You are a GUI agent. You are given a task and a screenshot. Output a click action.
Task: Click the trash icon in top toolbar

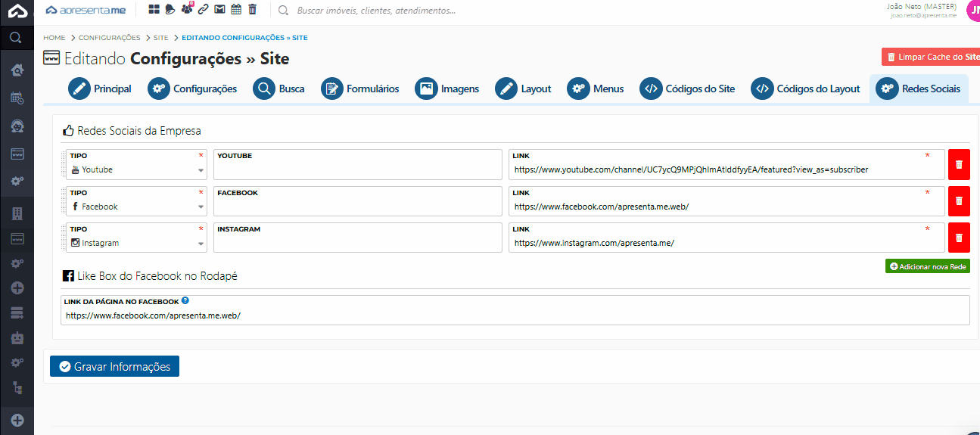point(253,10)
